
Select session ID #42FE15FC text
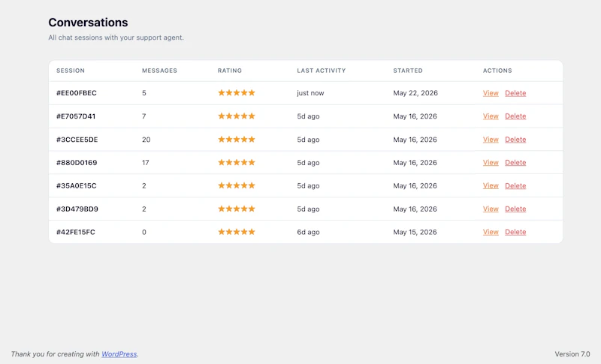coord(76,232)
